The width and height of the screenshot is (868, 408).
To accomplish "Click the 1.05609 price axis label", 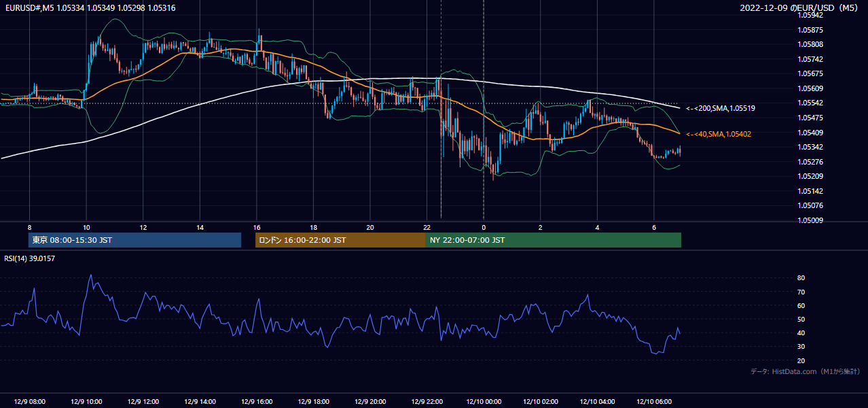I will 811,88.
